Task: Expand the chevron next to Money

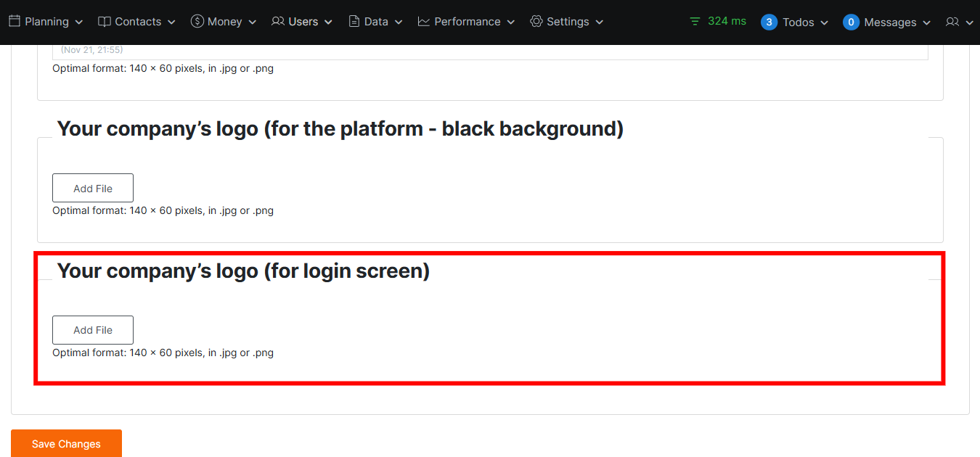Action: [253, 22]
